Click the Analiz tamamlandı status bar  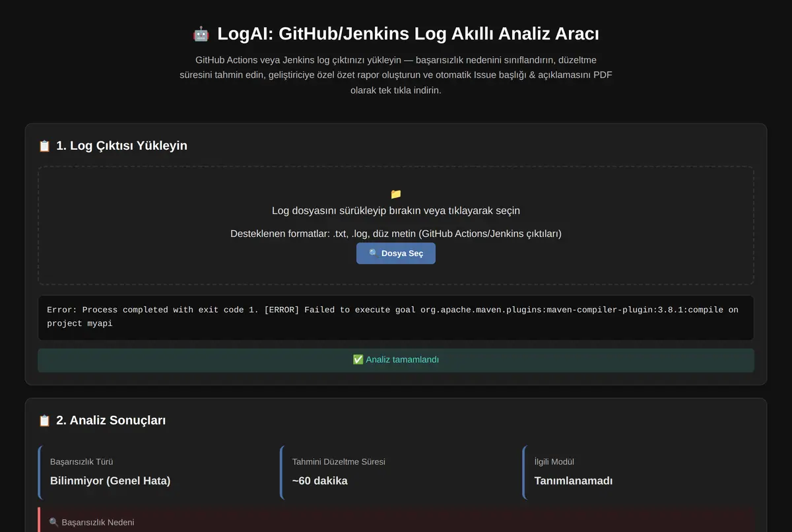(396, 360)
